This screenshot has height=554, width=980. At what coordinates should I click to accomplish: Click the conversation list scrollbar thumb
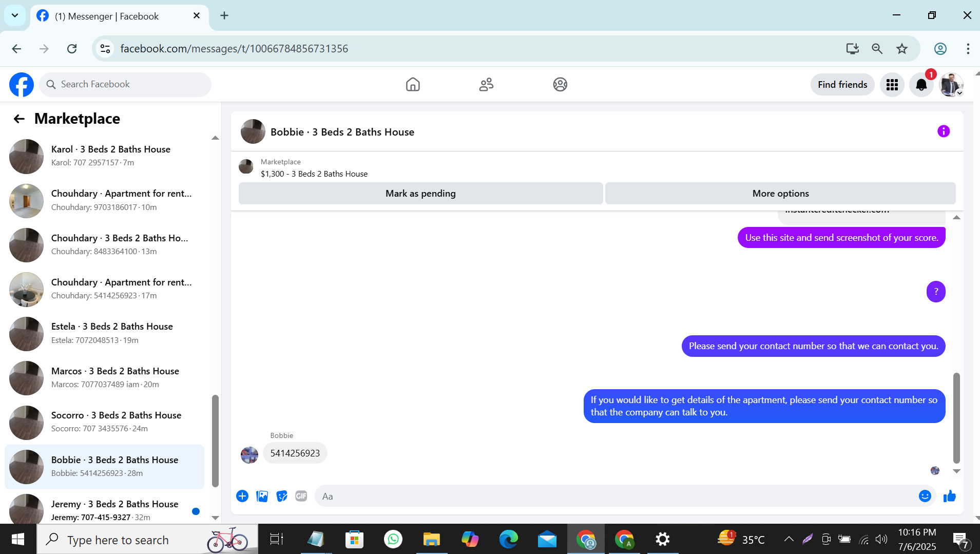(x=215, y=441)
